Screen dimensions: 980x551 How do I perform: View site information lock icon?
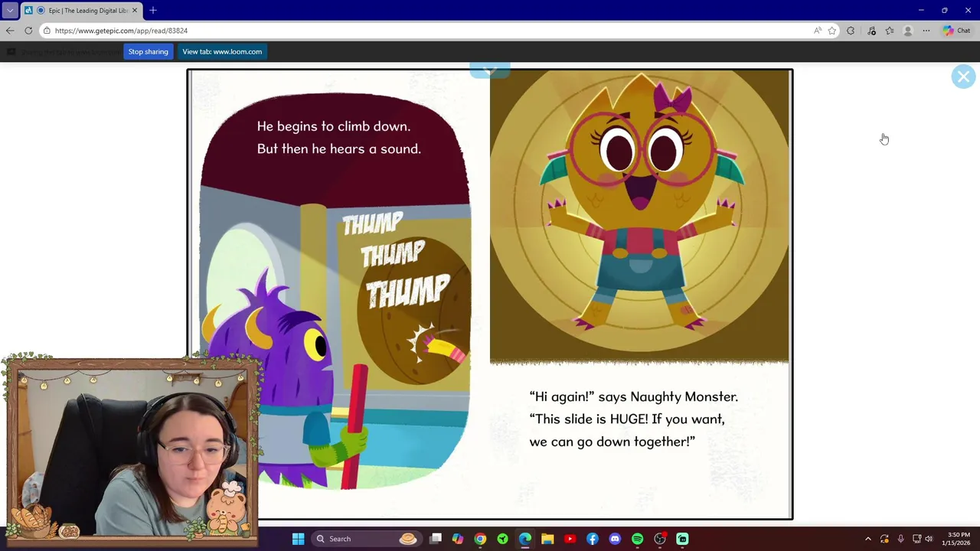[47, 31]
